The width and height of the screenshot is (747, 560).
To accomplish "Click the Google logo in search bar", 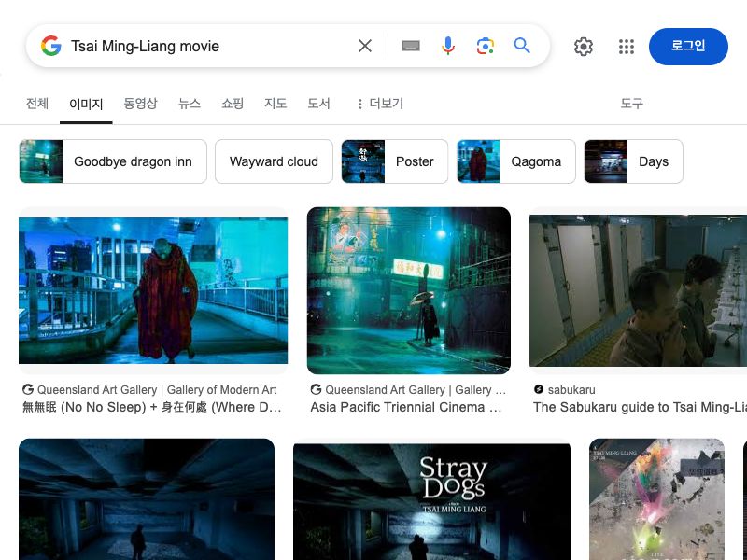I will (x=51, y=46).
